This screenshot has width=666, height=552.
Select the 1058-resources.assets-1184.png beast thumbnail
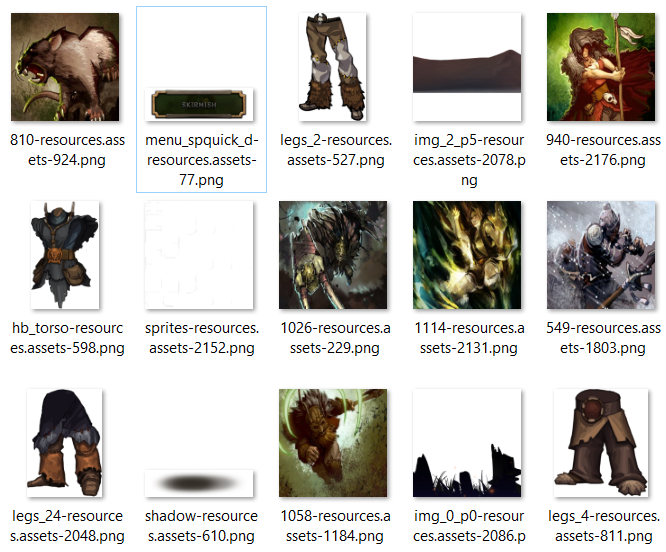coord(333,443)
